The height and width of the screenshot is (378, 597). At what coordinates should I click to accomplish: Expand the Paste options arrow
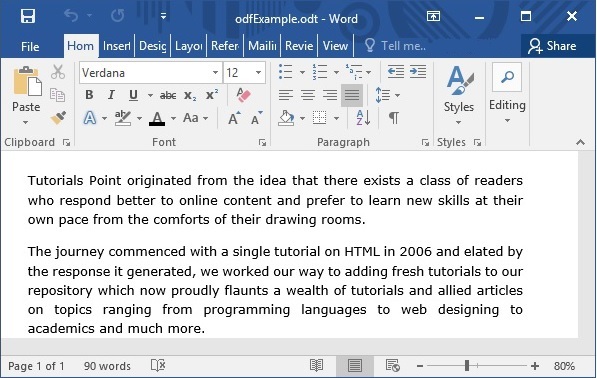click(26, 122)
